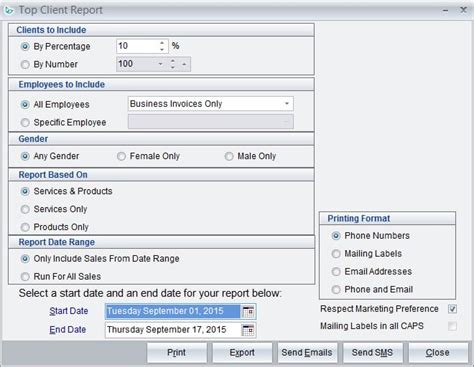Click into the percentage value field
The height and width of the screenshot is (367, 474).
click(x=137, y=46)
